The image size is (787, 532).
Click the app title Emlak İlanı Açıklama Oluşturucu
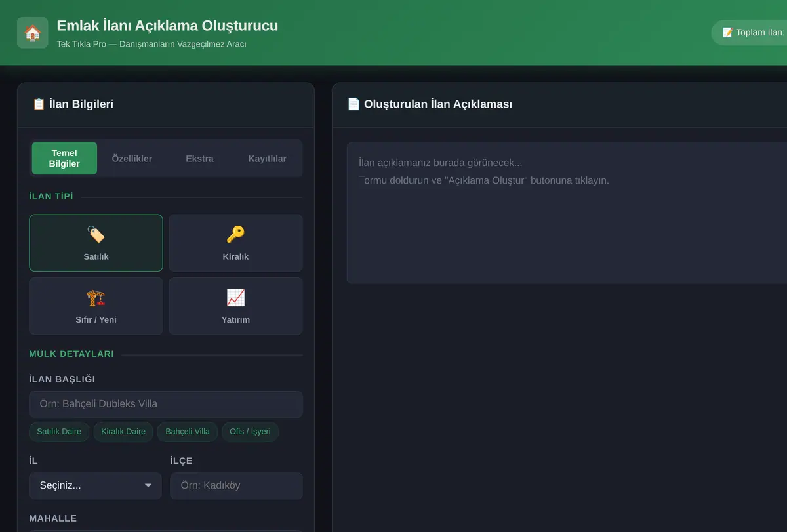pos(167,26)
